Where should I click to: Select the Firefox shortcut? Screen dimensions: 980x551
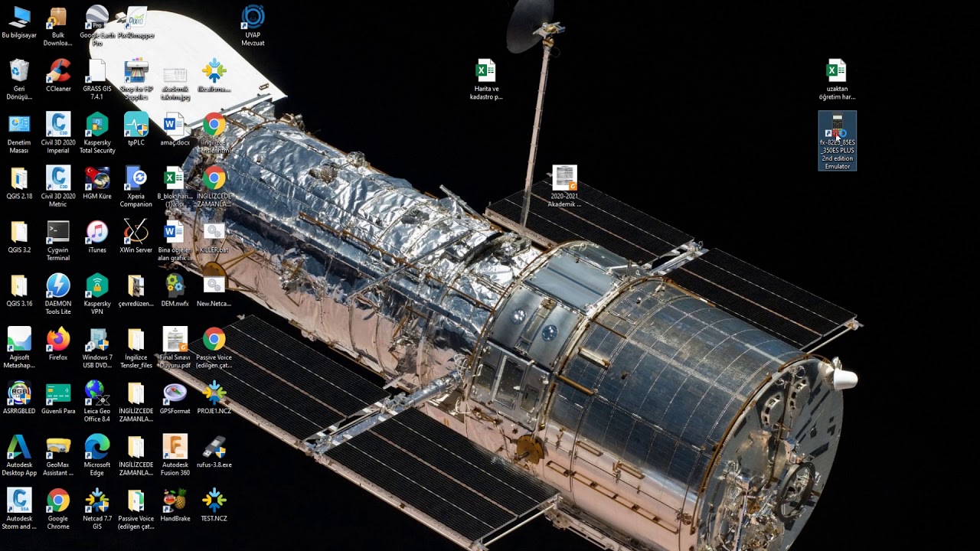pos(58,344)
